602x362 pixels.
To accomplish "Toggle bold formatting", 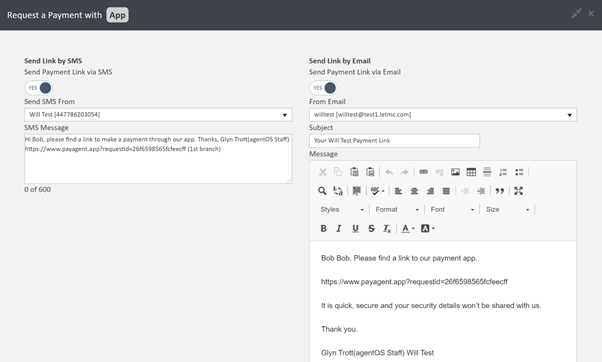I will pos(324,228).
